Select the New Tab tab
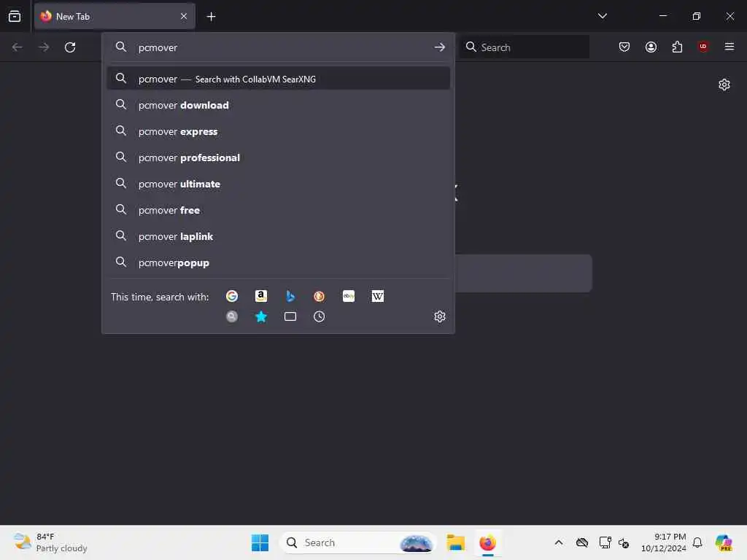This screenshot has height=560, width=747. coord(115,16)
